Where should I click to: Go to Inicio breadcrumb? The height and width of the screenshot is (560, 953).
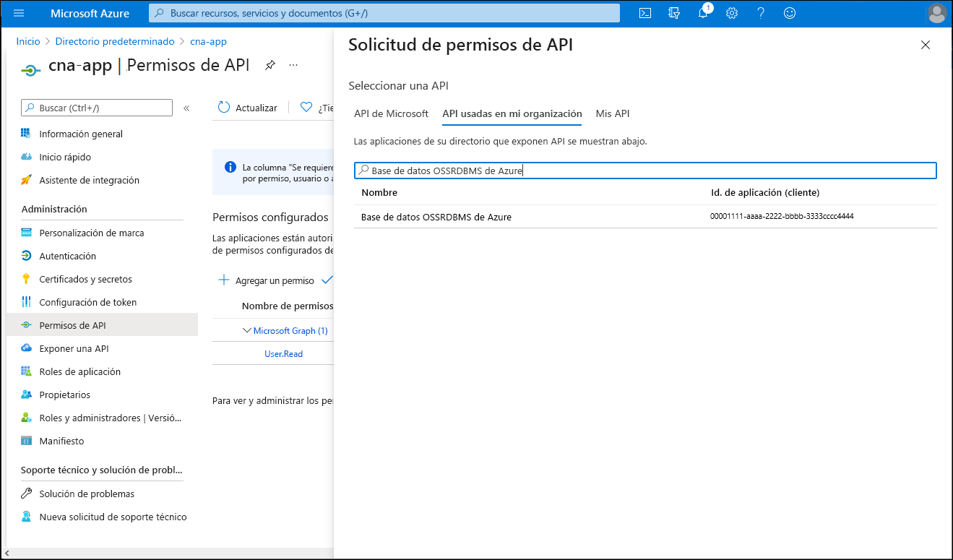28,41
